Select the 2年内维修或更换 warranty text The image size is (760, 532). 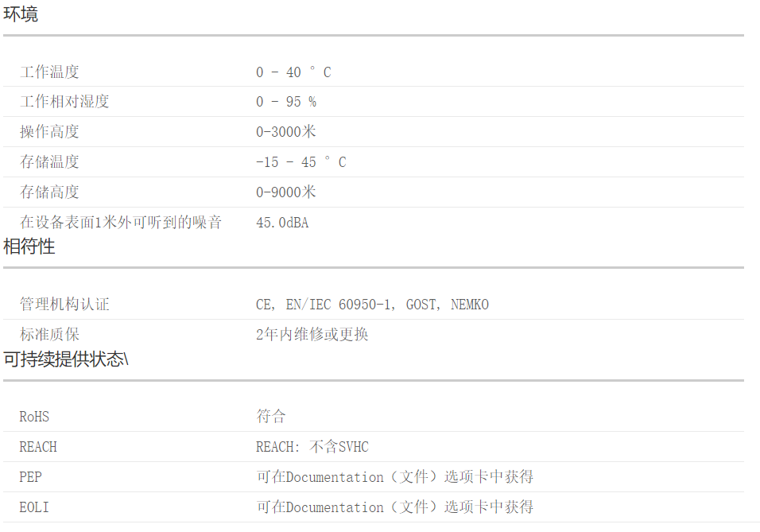tap(312, 334)
